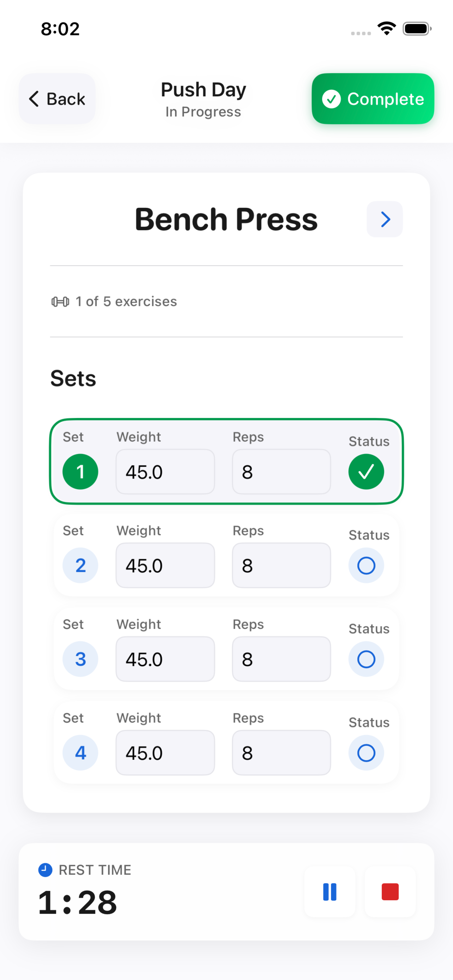Stop the rest timer
Screen dimensions: 453x980
389,891
